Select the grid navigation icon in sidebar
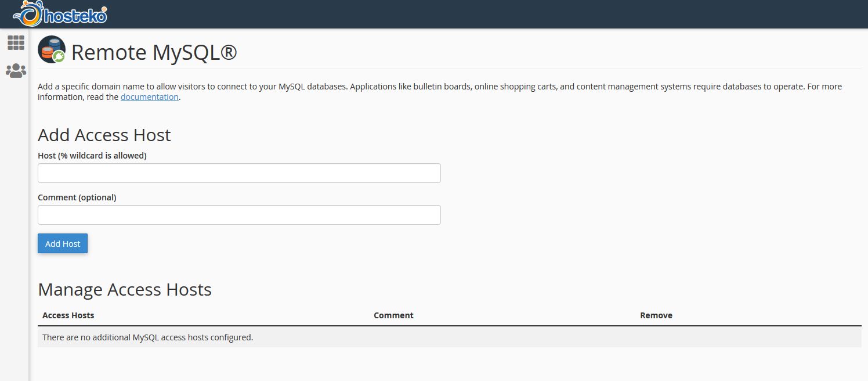This screenshot has height=381, width=868. (16, 42)
